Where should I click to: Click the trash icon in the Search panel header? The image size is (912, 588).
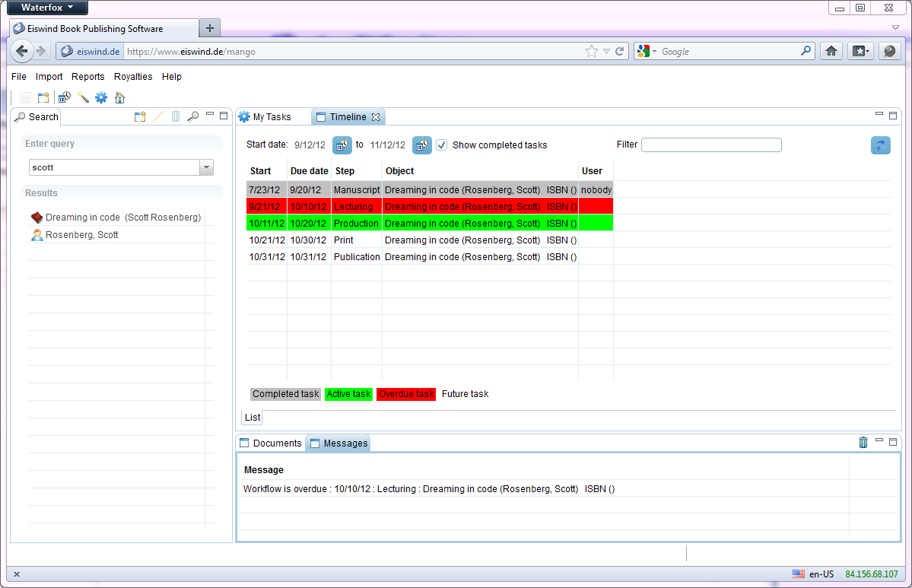176,116
